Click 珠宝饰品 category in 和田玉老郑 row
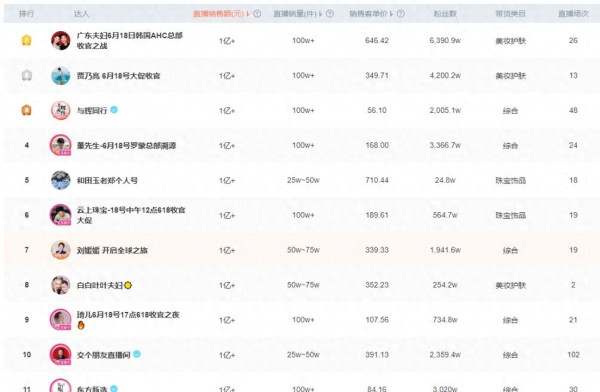Image resolution: width=600 pixels, height=392 pixels. (x=510, y=180)
